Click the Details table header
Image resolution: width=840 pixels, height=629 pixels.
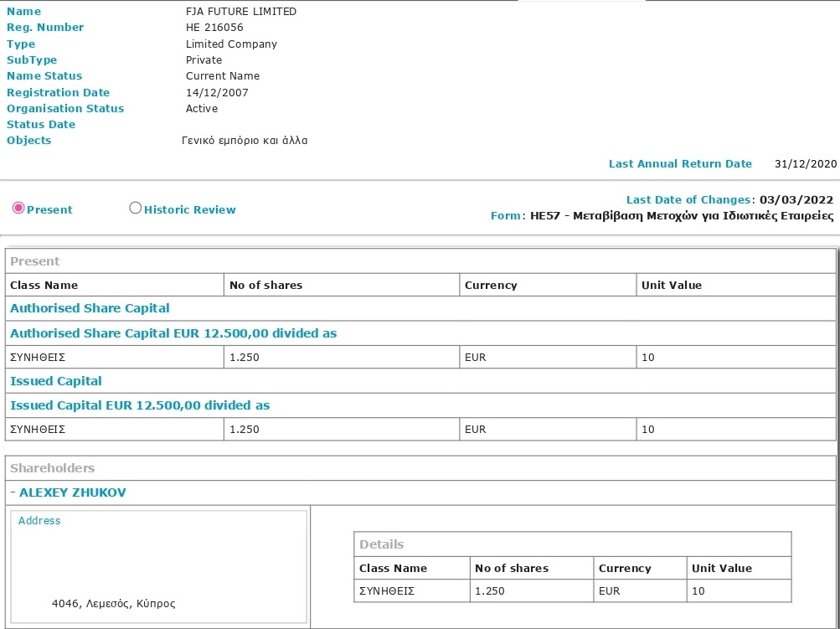click(x=381, y=544)
